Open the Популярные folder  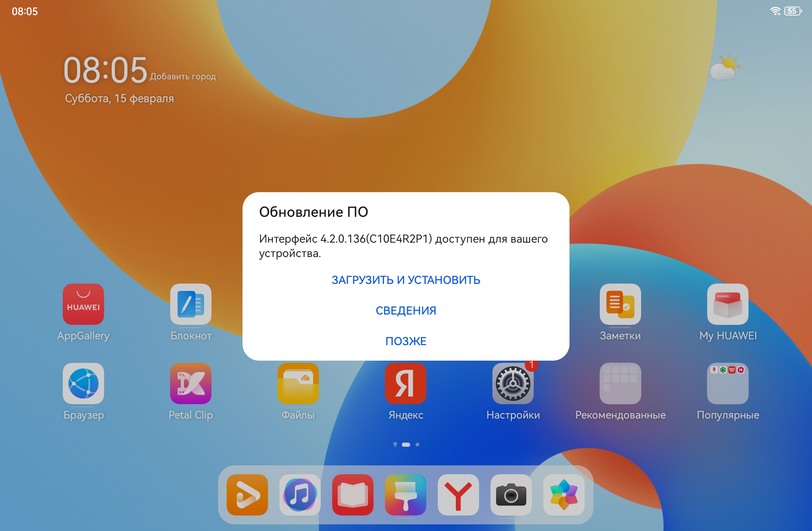click(x=728, y=383)
